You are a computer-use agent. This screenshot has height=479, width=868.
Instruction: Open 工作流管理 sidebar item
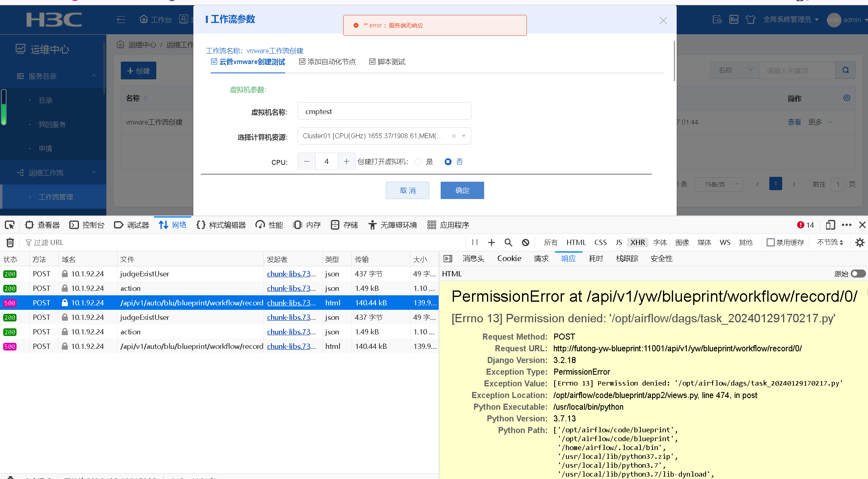[x=53, y=197]
